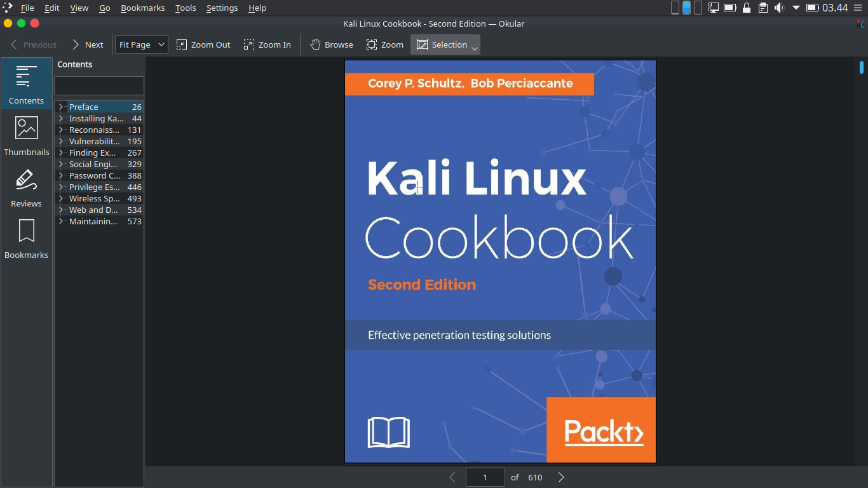
Task: Open the application launcher icon
Action: [8, 8]
